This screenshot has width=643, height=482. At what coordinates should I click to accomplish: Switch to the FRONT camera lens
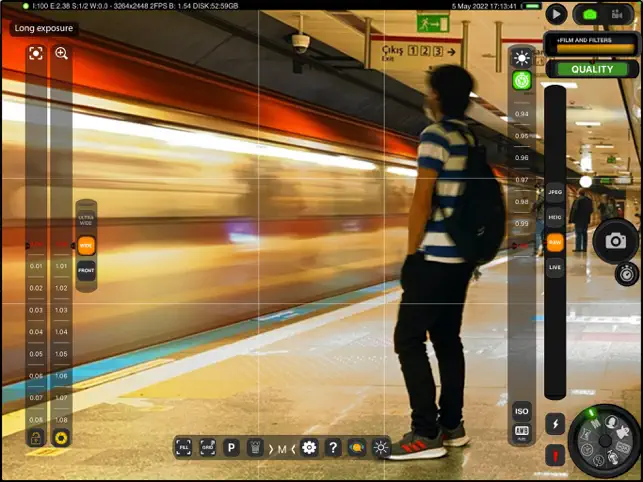coord(87,269)
